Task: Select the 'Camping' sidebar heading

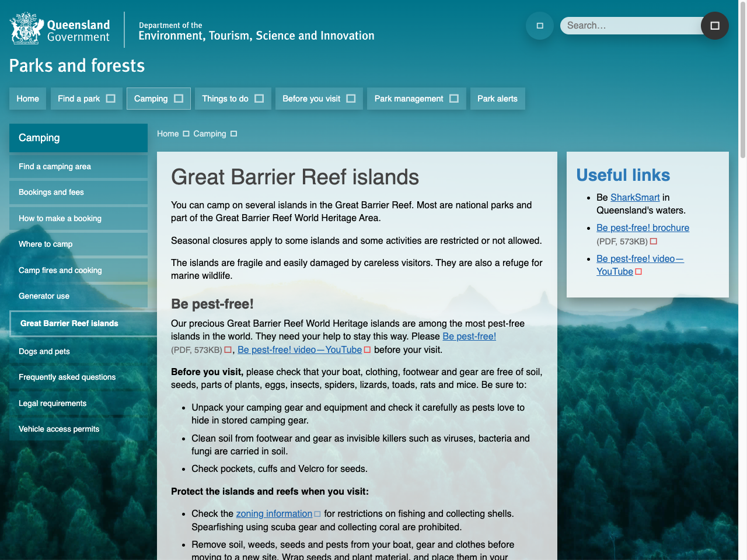Action: [39, 138]
